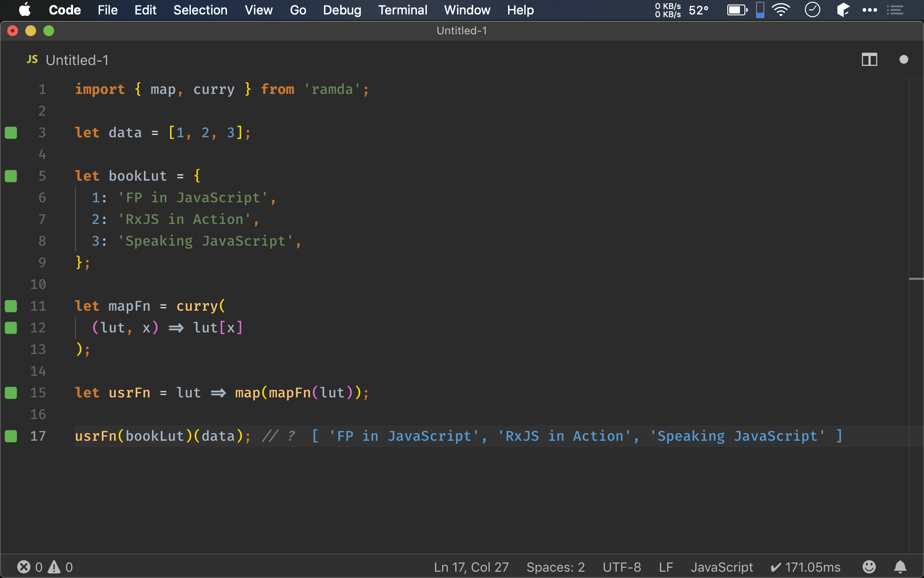The width and height of the screenshot is (924, 578).
Task: Open the Debug menu
Action: [342, 10]
